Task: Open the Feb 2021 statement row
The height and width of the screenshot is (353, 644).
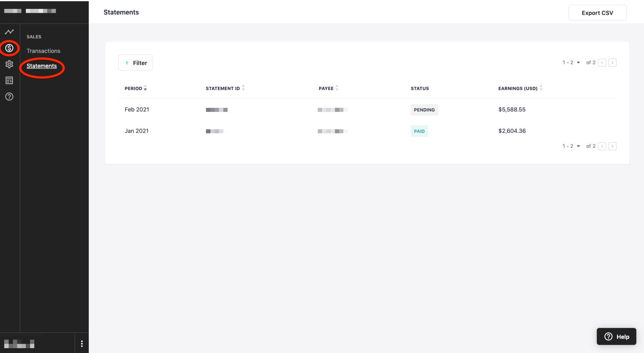Action: click(x=367, y=109)
